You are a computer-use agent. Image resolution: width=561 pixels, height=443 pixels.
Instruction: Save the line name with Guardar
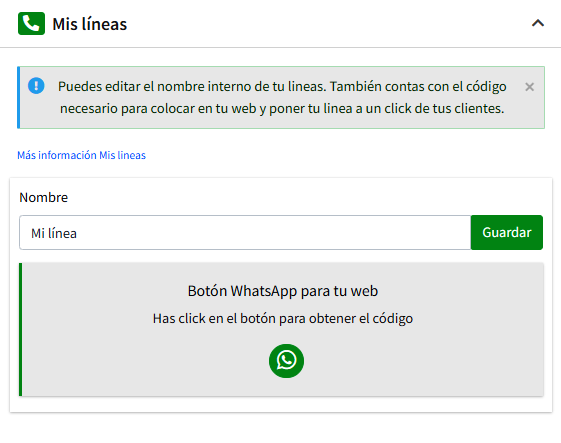pyautogui.click(x=507, y=233)
